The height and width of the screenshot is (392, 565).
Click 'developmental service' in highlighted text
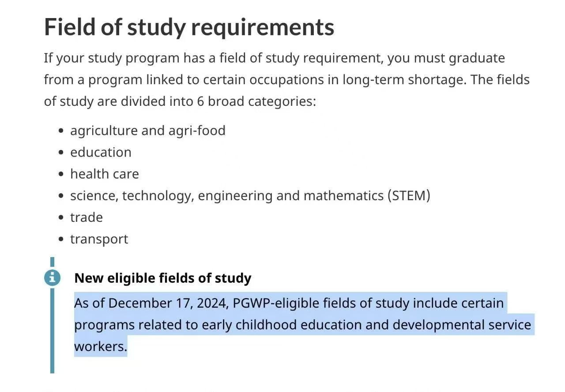(462, 325)
